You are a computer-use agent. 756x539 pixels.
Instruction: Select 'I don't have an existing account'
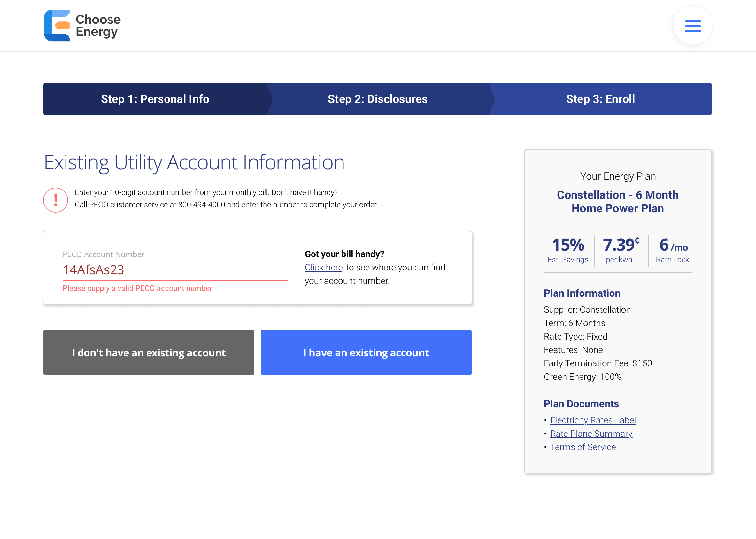click(x=149, y=352)
